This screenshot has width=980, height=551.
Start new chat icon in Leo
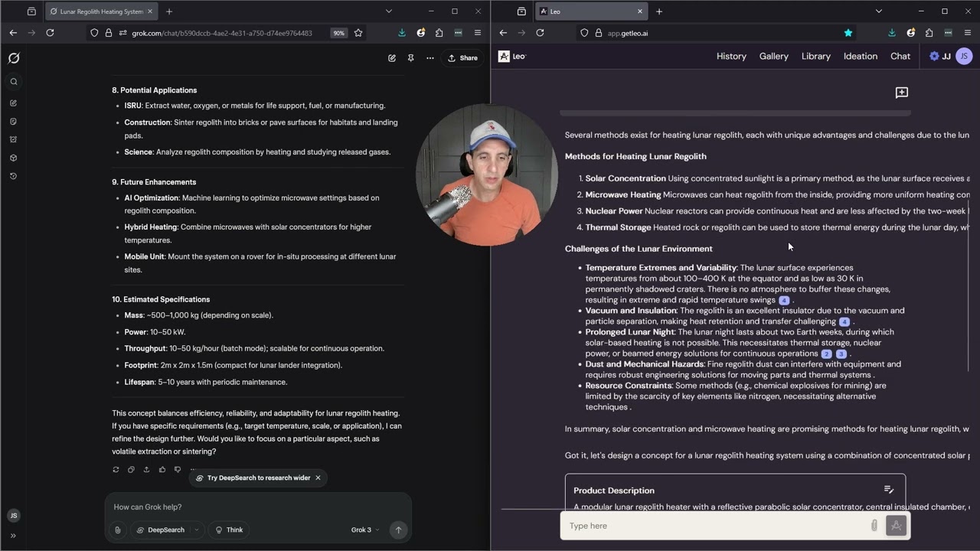pos(902,93)
